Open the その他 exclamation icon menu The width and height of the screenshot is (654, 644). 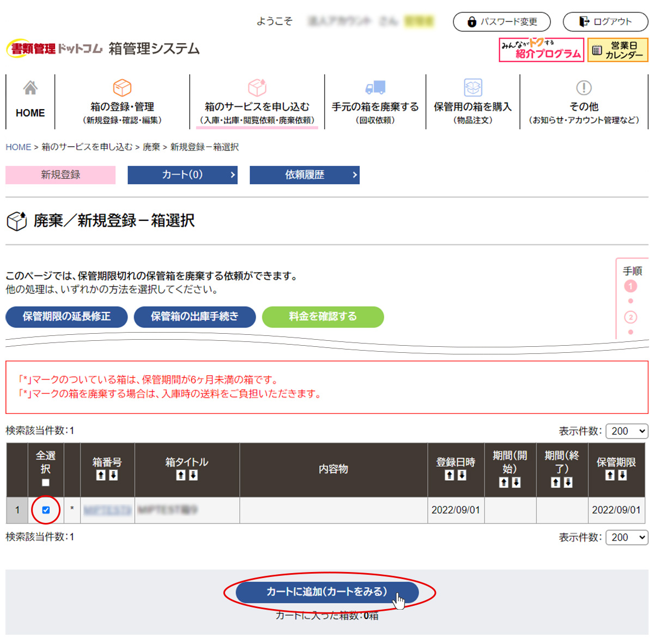click(x=584, y=88)
